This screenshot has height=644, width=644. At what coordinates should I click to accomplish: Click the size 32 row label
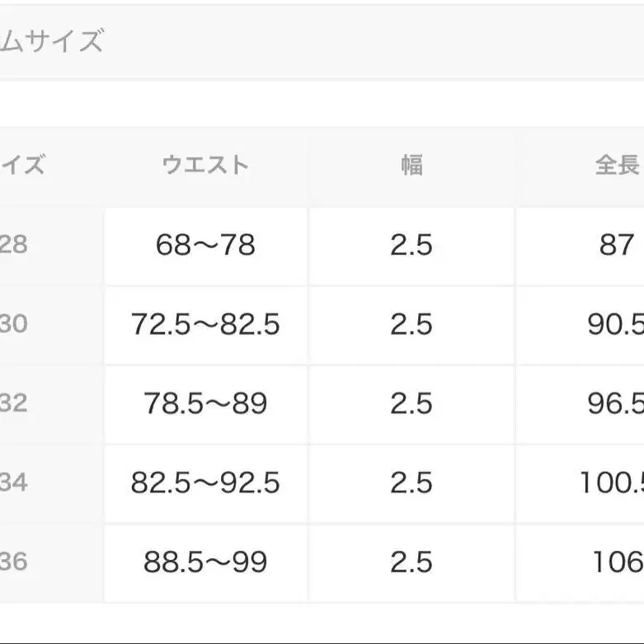pos(14,403)
